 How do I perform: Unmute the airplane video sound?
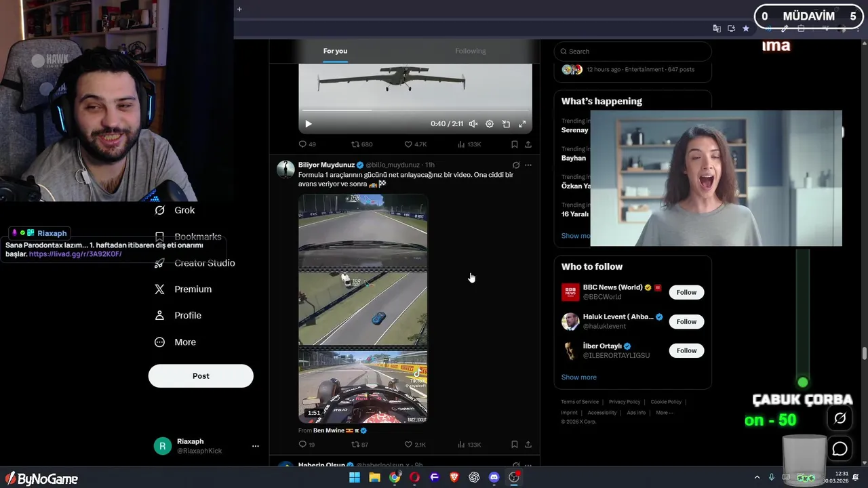(x=473, y=124)
